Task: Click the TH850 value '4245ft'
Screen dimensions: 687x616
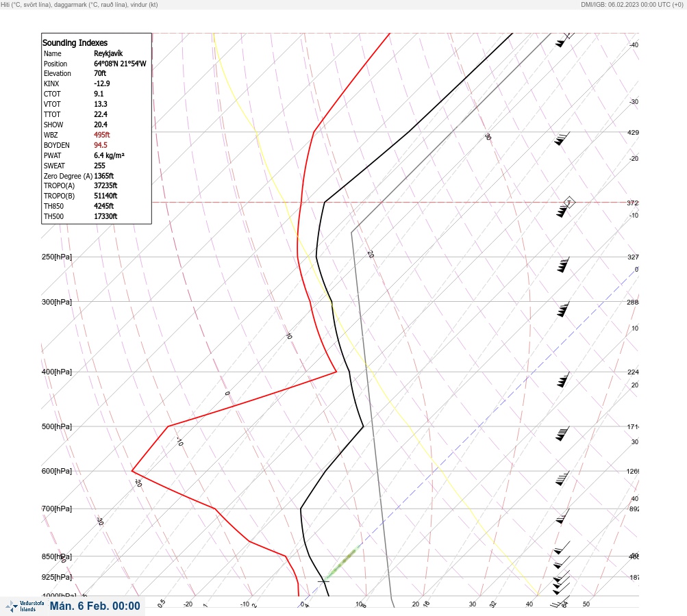Action: [104, 206]
